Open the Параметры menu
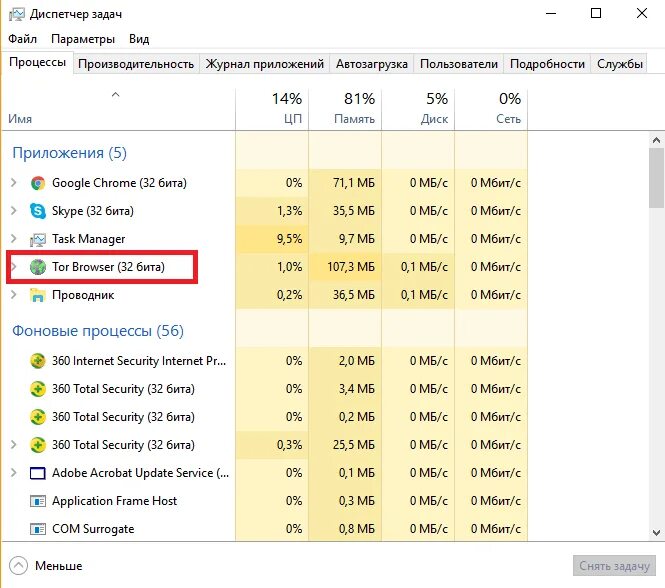This screenshot has height=588, width=665. click(x=83, y=39)
